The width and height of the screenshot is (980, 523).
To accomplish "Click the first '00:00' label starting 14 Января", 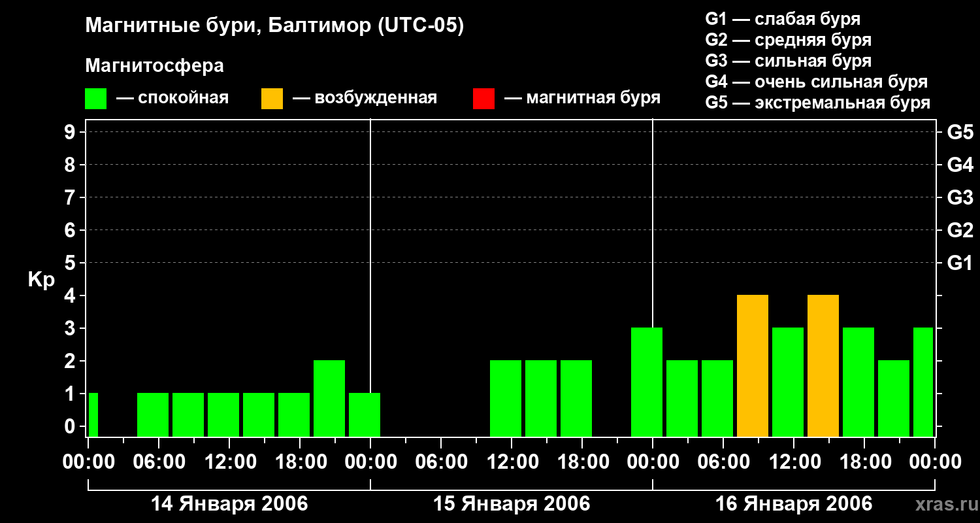I will [x=88, y=462].
